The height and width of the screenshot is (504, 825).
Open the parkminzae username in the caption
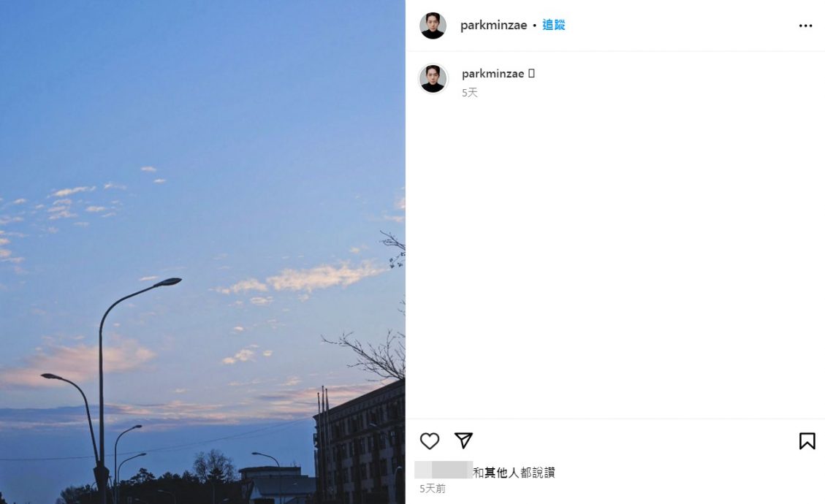493,74
